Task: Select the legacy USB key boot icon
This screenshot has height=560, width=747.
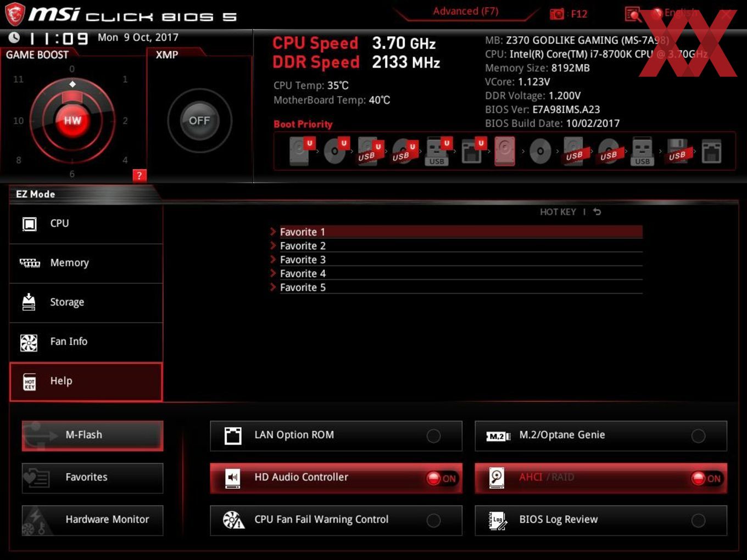Action: [642, 151]
